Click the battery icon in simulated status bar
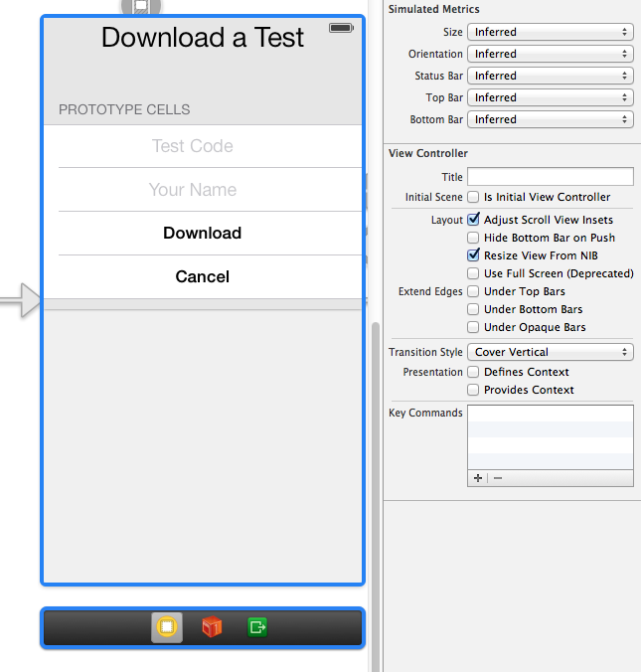This screenshot has width=641, height=672. point(341,28)
